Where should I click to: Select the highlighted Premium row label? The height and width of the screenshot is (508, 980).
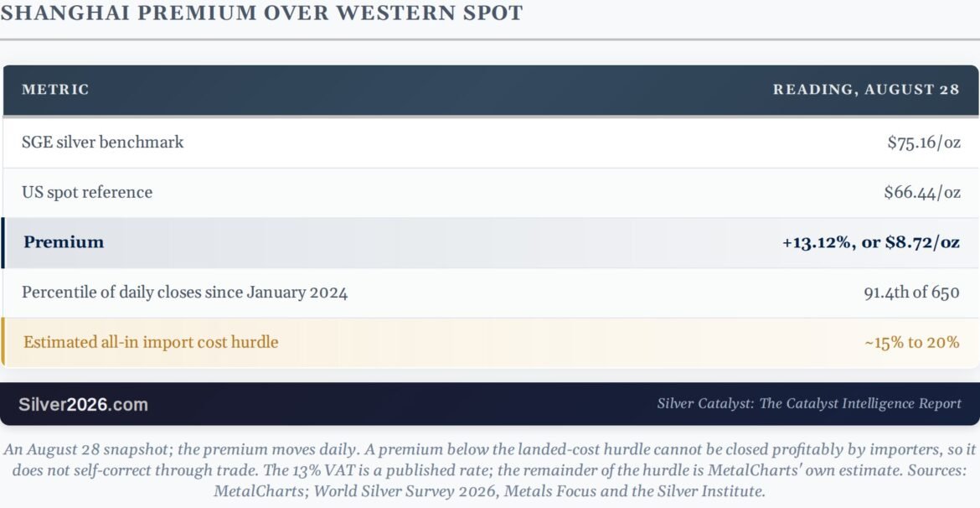[64, 242]
